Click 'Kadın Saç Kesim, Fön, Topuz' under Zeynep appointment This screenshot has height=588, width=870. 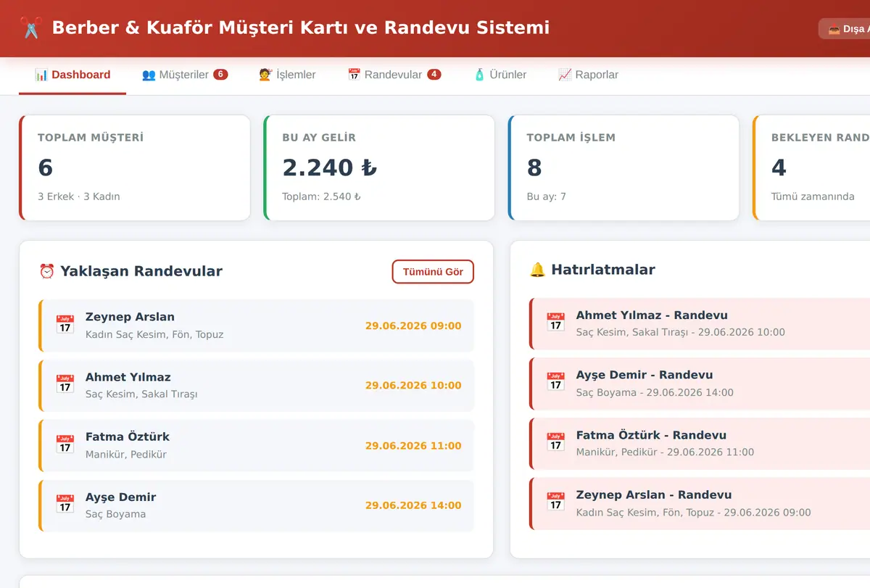point(154,335)
